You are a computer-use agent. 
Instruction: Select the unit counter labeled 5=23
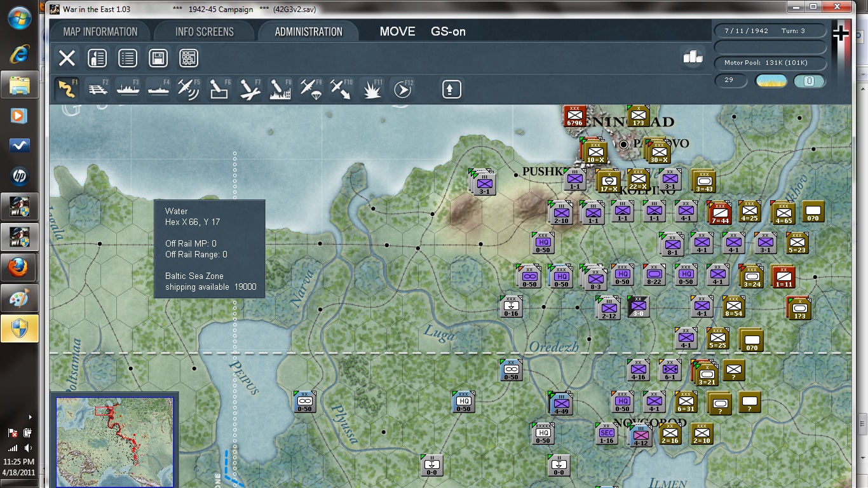pos(797,243)
